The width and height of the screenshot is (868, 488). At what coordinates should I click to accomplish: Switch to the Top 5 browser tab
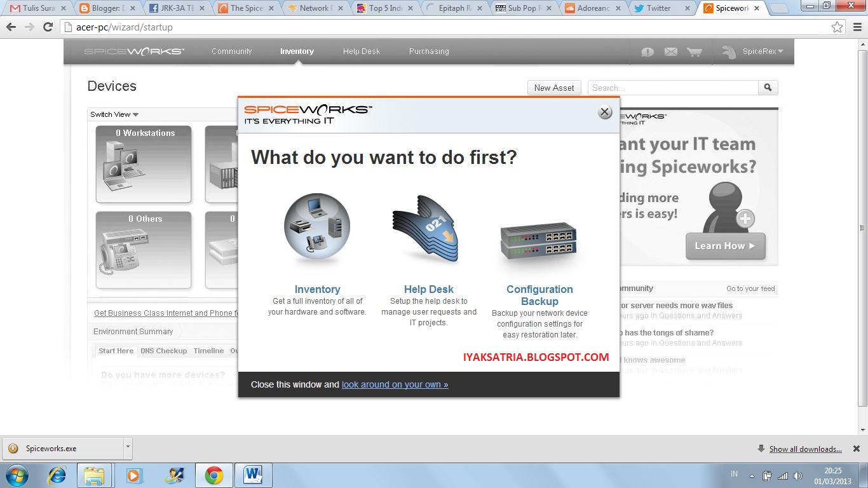[384, 8]
